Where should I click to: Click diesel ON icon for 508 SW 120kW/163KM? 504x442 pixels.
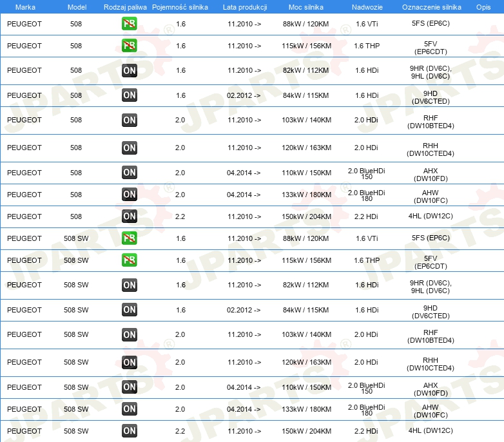pyautogui.click(x=129, y=362)
